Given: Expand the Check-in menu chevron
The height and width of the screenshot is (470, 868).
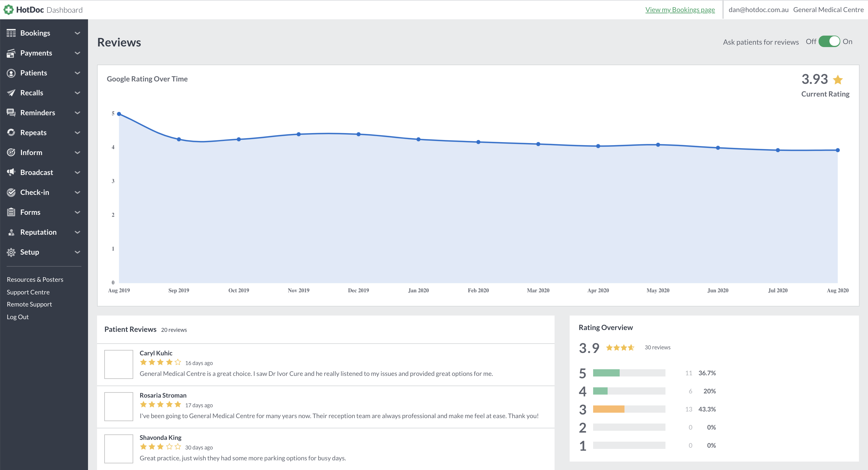Looking at the screenshot, I should coord(77,192).
